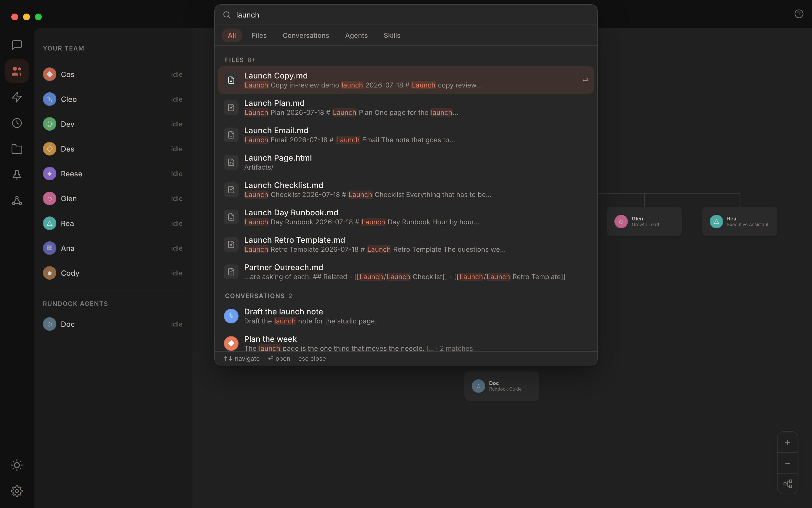Select the All filter tab
Screen dimensions: 812x508
point(232,35)
